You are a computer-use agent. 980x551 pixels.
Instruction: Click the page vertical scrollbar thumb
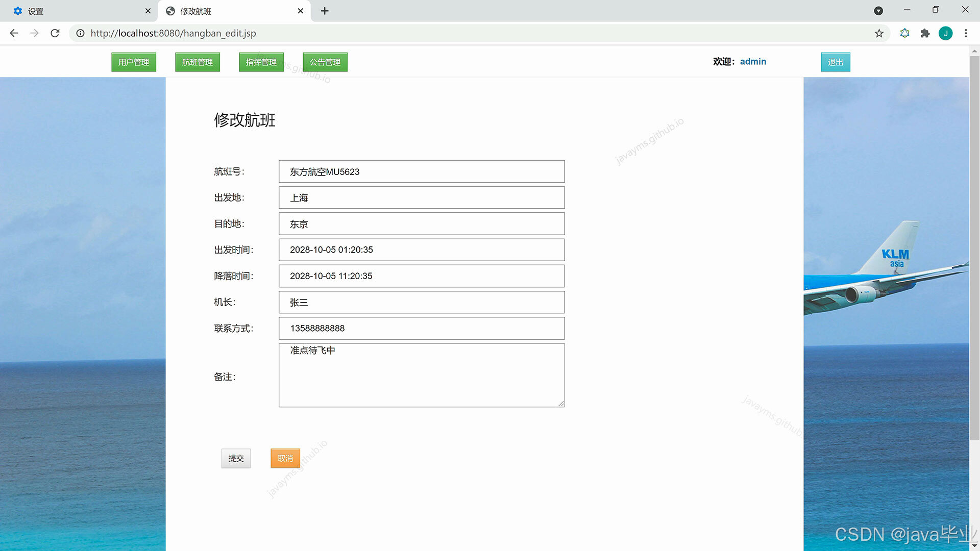pos(974,248)
